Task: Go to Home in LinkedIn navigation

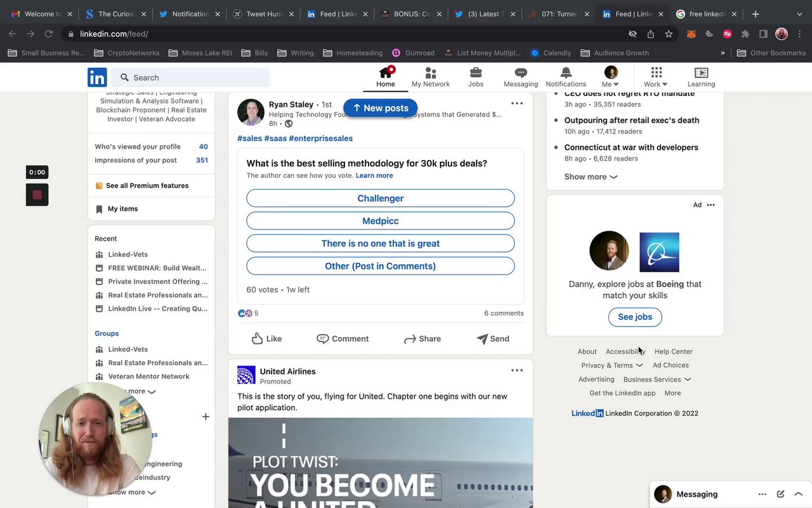Action: [385, 77]
